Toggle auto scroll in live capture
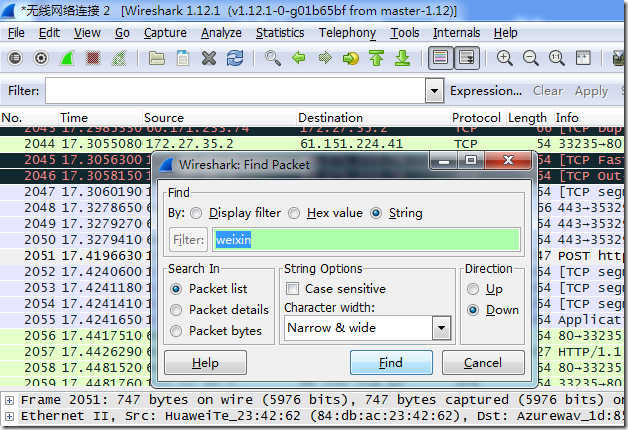 (467, 58)
